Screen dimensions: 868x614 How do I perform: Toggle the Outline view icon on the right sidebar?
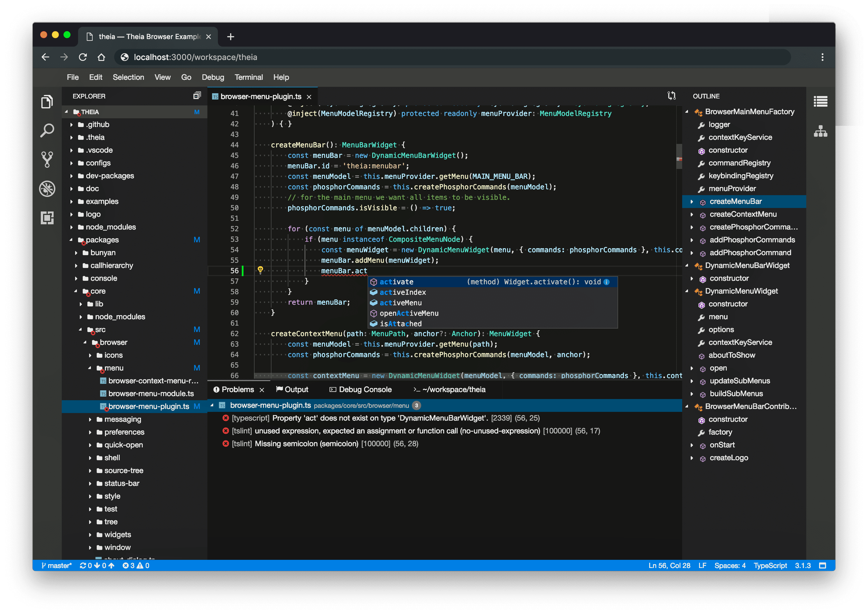click(820, 101)
